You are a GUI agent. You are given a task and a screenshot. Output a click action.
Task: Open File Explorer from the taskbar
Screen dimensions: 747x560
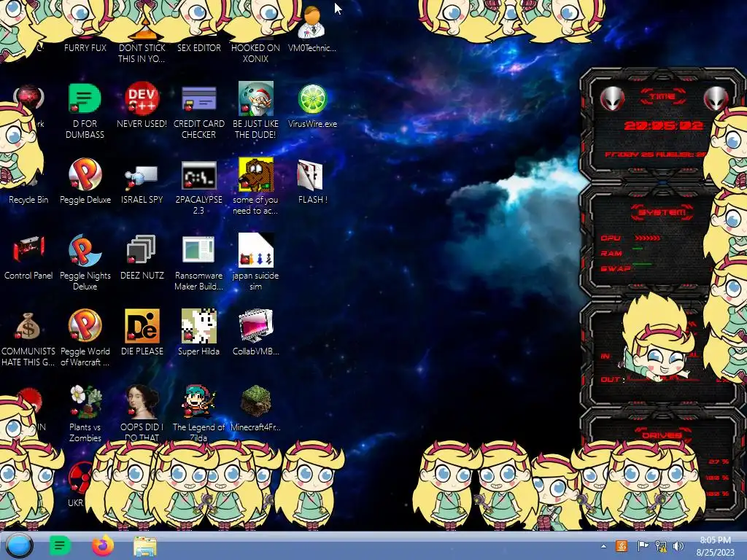pos(145,546)
